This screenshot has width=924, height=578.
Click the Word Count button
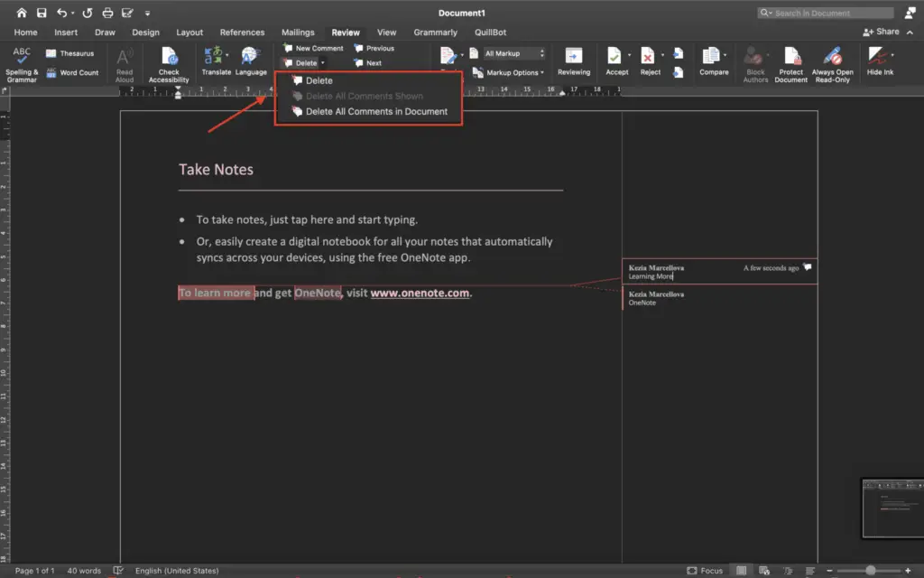pyautogui.click(x=73, y=72)
